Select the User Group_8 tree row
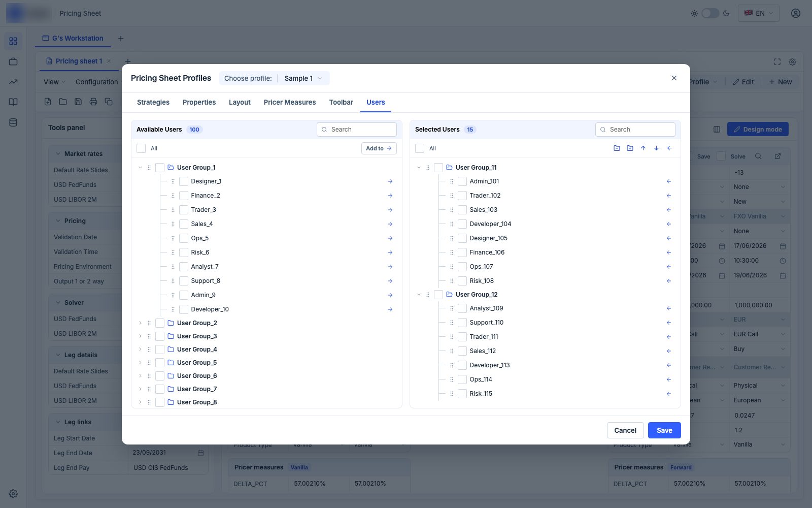The width and height of the screenshot is (812, 508). 266,402
